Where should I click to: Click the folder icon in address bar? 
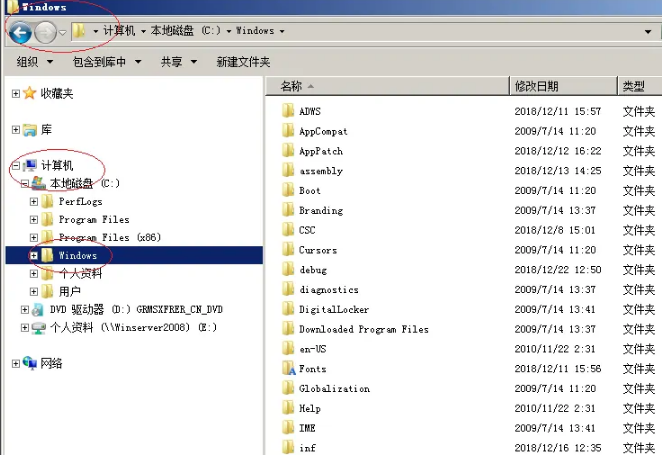click(x=79, y=31)
